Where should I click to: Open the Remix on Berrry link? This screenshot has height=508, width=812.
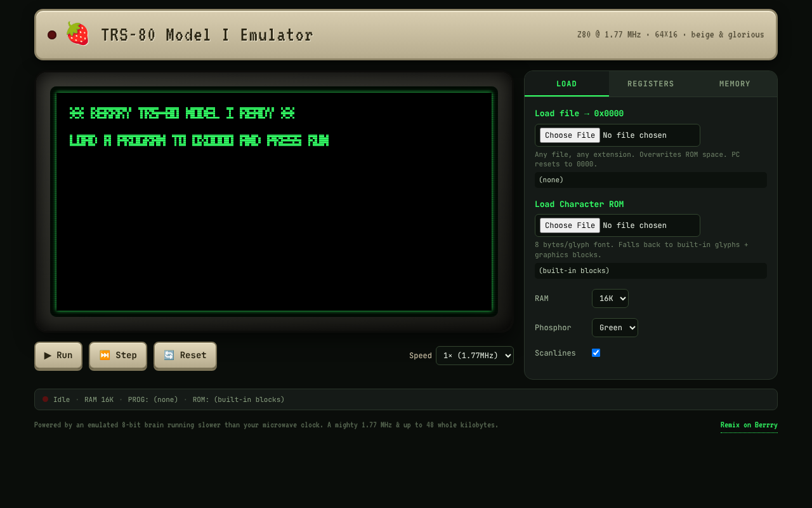pyautogui.click(x=749, y=425)
